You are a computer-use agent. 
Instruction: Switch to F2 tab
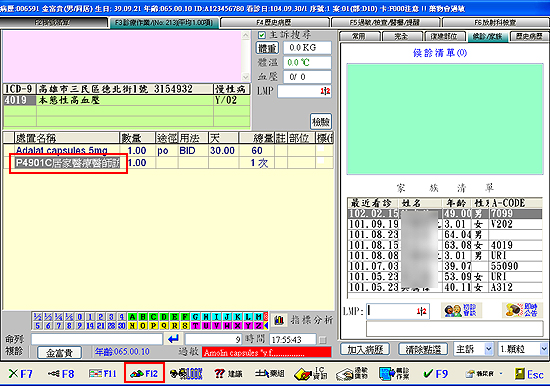tap(53, 23)
